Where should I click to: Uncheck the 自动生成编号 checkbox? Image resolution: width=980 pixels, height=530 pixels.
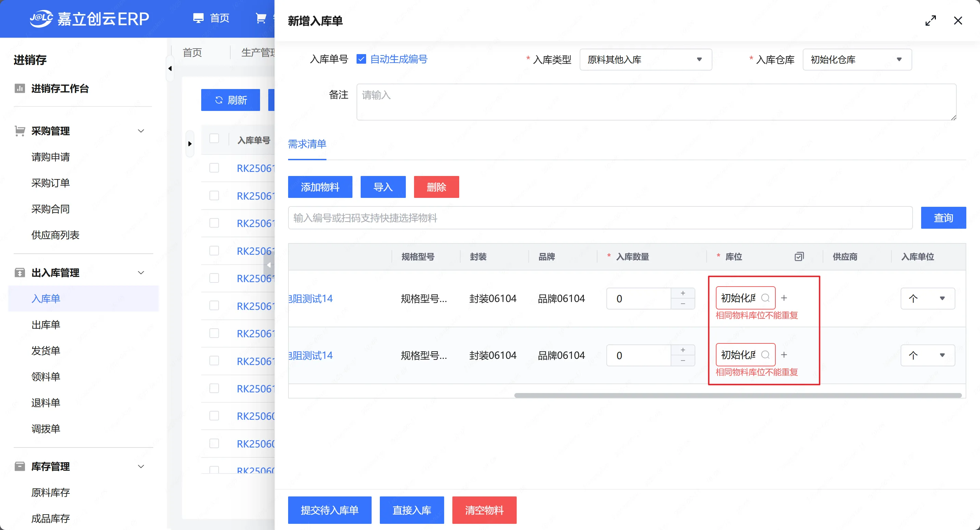(x=361, y=59)
